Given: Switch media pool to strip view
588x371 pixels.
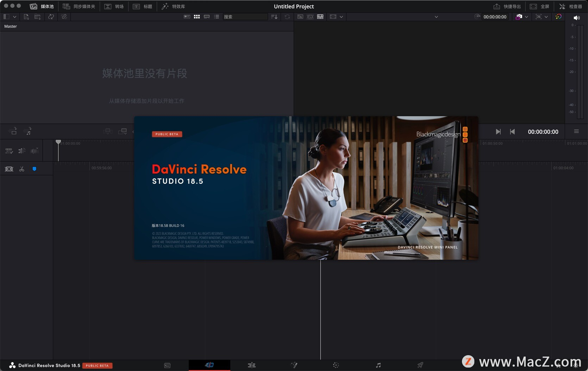Looking at the screenshot, I should click(x=207, y=17).
